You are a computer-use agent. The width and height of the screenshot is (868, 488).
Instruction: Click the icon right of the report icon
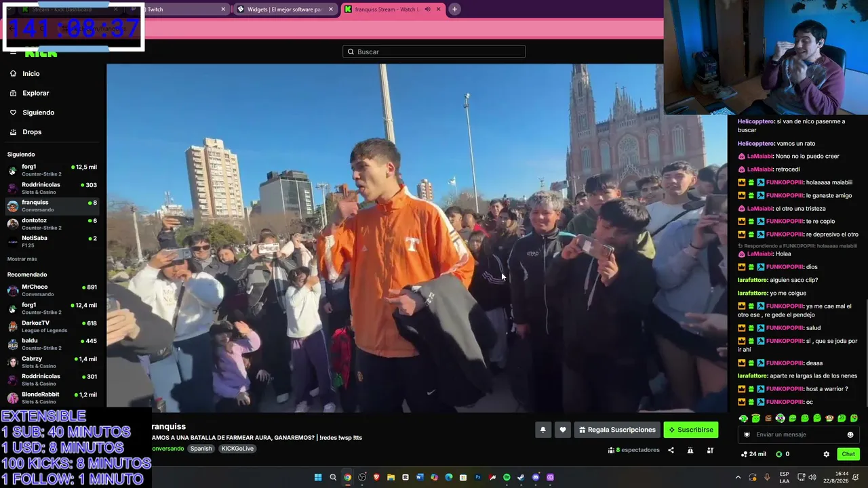tap(711, 450)
